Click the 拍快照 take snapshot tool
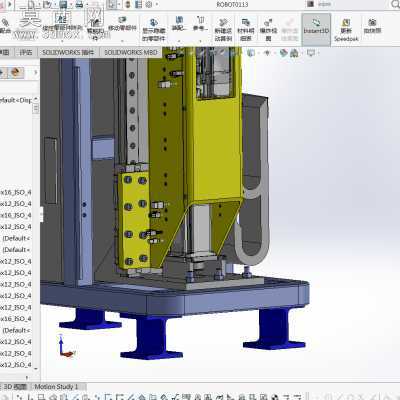This screenshot has height=400, width=400. (372, 26)
